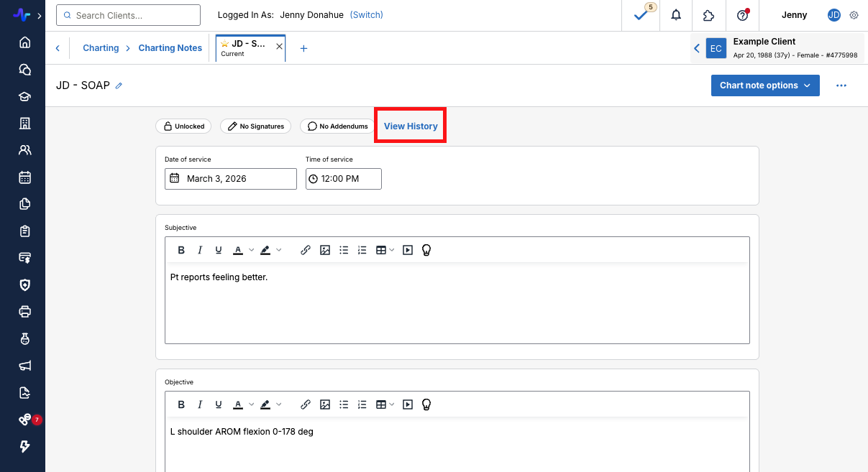The image size is (868, 472).
Task: Open the shield security sidebar icon
Action: pyautogui.click(x=24, y=285)
